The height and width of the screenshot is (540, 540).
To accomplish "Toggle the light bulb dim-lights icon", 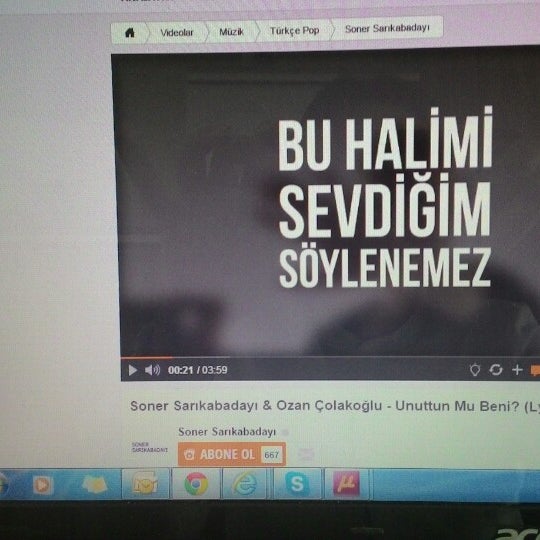I will coord(475,370).
